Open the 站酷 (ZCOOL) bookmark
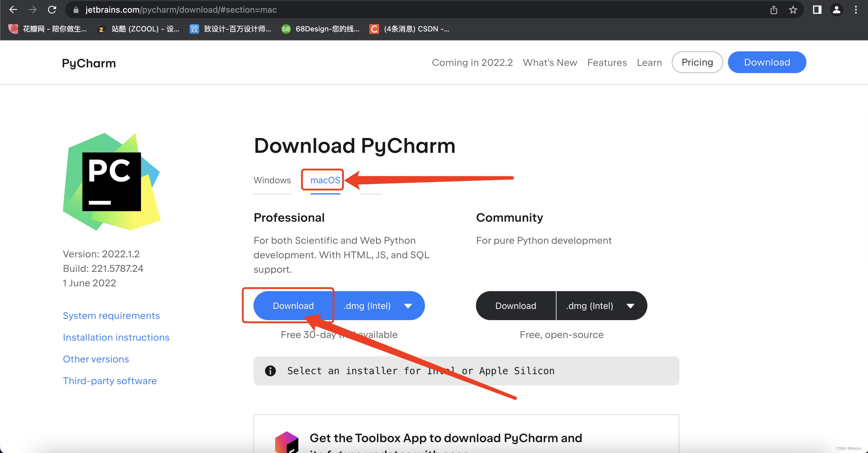The width and height of the screenshot is (868, 453). click(x=138, y=29)
